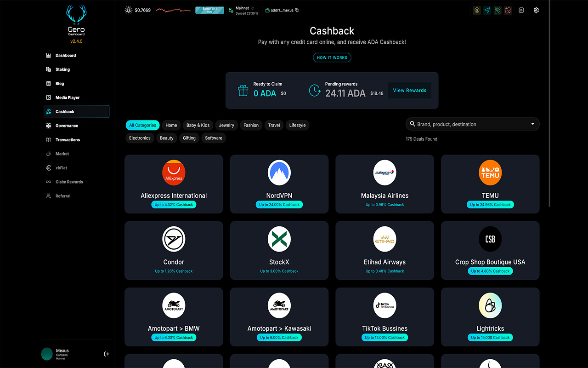Image resolution: width=588 pixels, height=368 pixels.
Task: Open the Aliexpress International logo
Action: pyautogui.click(x=174, y=173)
